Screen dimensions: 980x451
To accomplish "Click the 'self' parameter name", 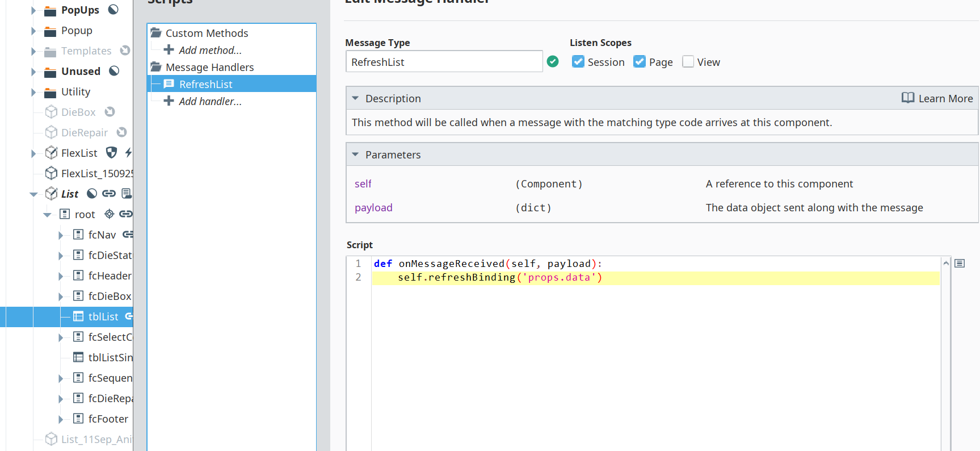I will click(x=363, y=183).
